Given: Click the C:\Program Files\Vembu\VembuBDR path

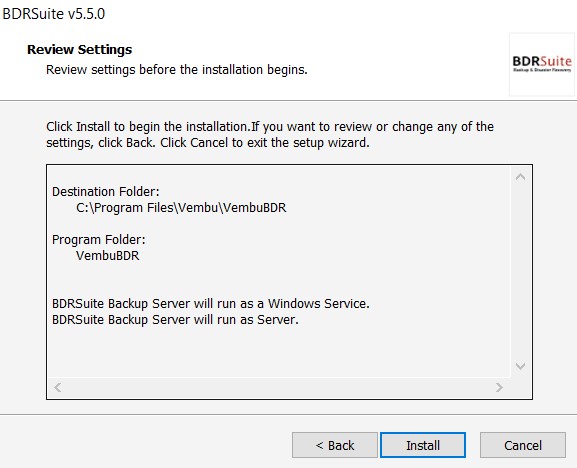Looking at the screenshot, I should (181, 208).
